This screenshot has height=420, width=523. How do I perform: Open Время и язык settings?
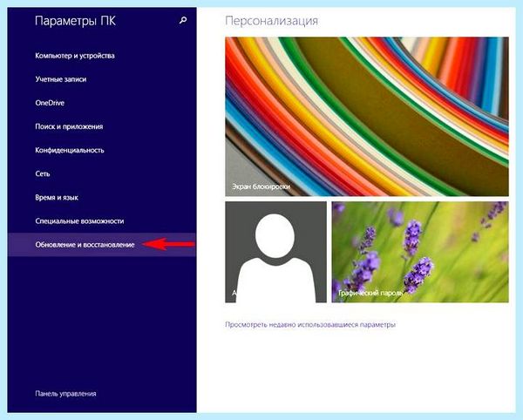[57, 198]
